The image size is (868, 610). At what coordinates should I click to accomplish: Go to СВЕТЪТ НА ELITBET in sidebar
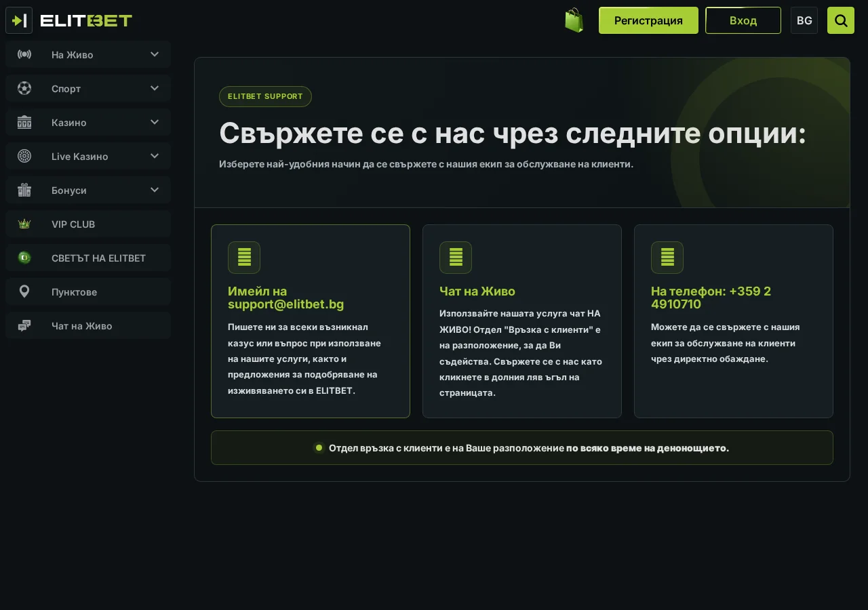pos(88,258)
